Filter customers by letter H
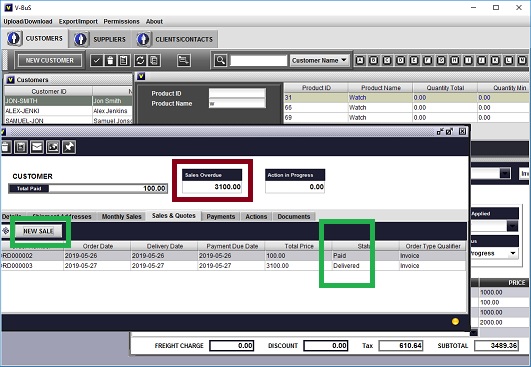The height and width of the screenshot is (367, 531). (x=454, y=60)
